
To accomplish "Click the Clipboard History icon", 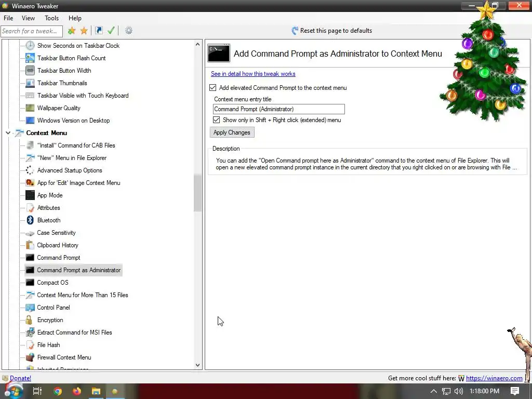I will [30, 245].
